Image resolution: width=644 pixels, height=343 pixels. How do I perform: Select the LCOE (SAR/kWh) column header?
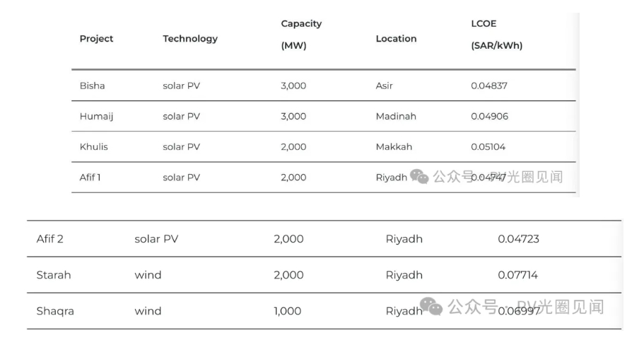tap(496, 34)
